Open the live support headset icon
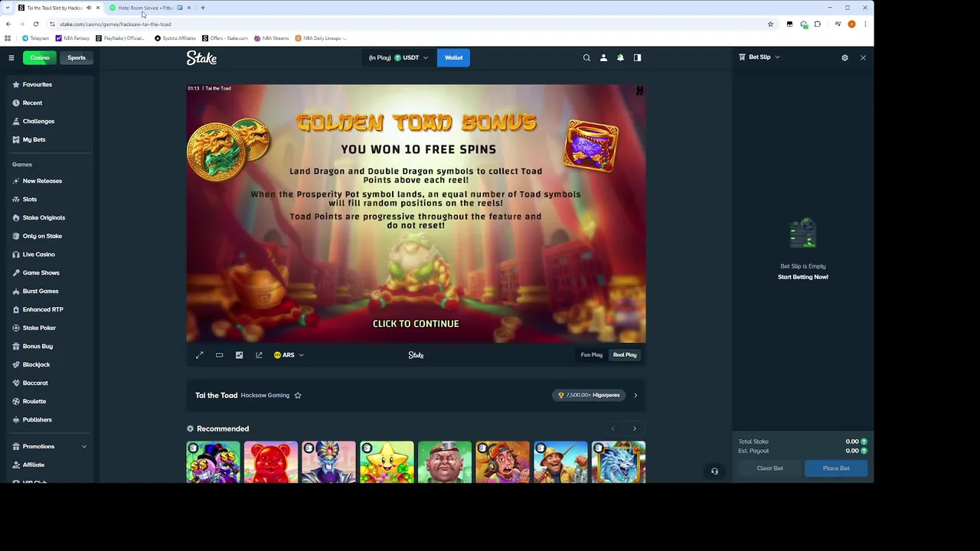 [714, 471]
